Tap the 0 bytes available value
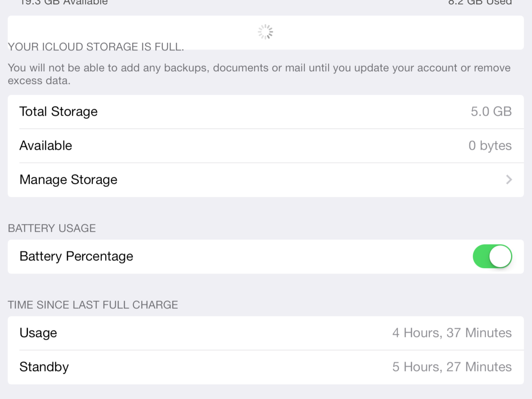The image size is (532, 399). (490, 145)
